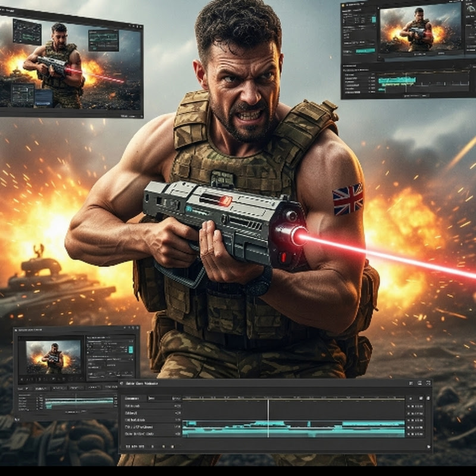This screenshot has height=476, width=476.
Task: Click the transport controls row under the bottom-left editor's preview
Action: [51, 379]
